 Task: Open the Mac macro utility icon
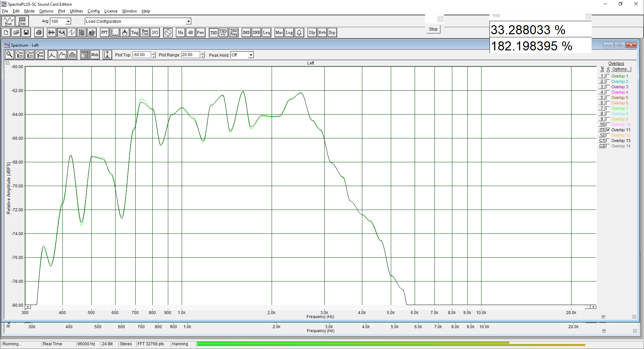pos(279,33)
